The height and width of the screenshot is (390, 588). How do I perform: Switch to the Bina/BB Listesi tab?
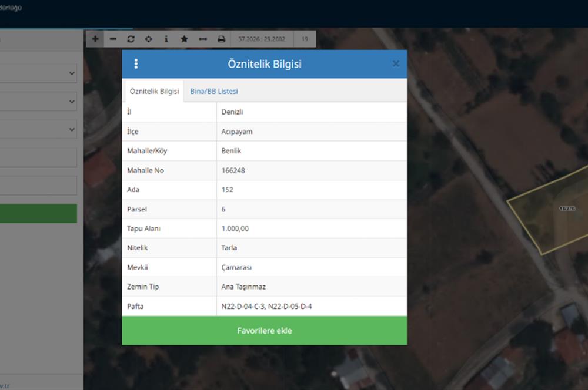[x=214, y=92]
